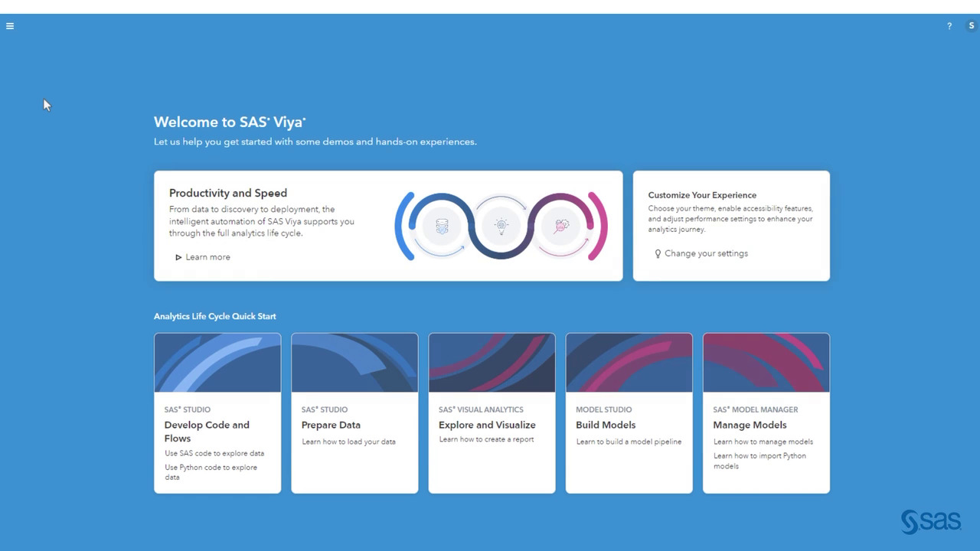The height and width of the screenshot is (551, 980).
Task: Click the Analytics Life Cycle Quick Start heading
Action: point(215,316)
